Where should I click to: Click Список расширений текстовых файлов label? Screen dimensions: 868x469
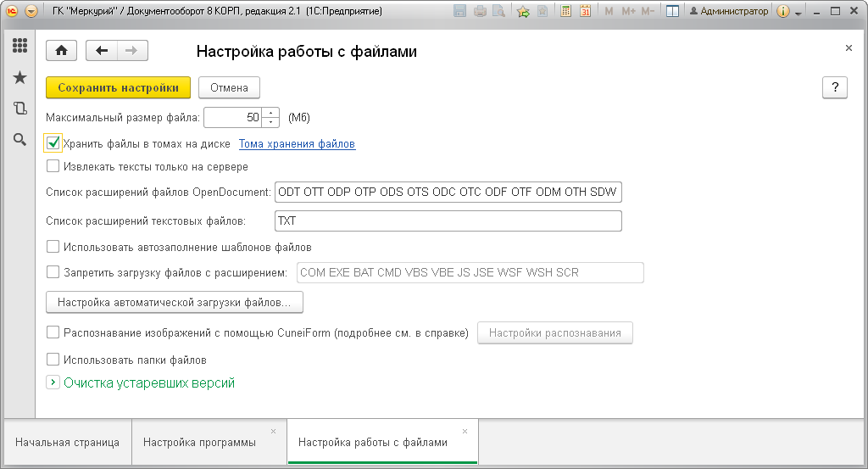pos(146,221)
